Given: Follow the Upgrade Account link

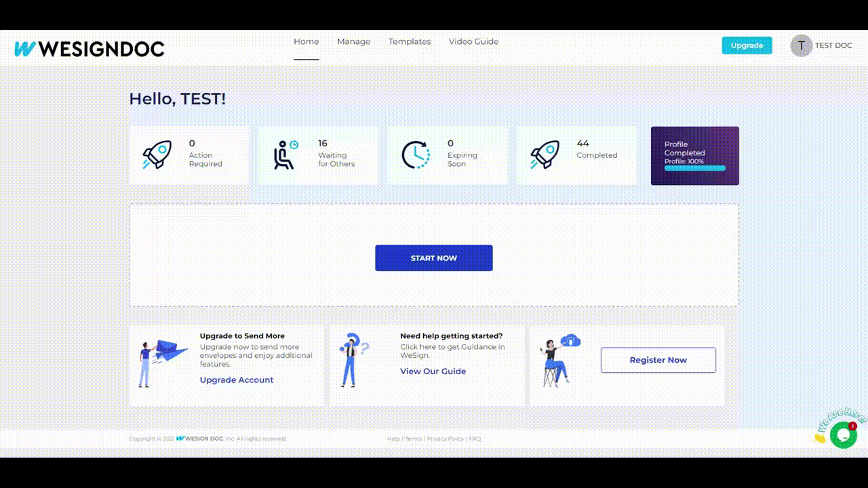Looking at the screenshot, I should [x=237, y=380].
